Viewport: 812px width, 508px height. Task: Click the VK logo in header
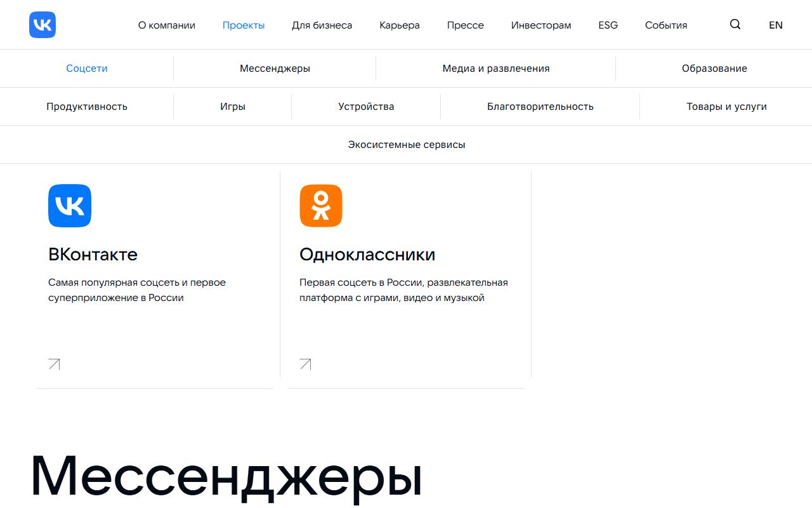point(43,25)
